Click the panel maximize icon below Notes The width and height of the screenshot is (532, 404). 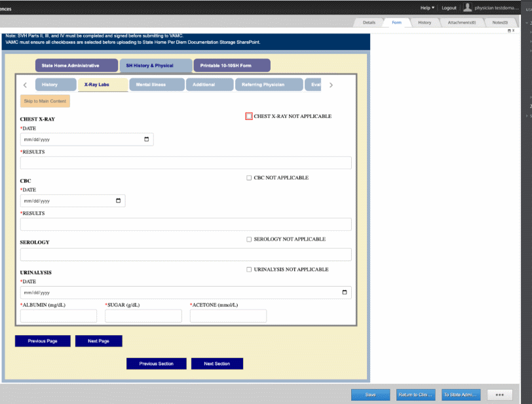[x=509, y=31]
